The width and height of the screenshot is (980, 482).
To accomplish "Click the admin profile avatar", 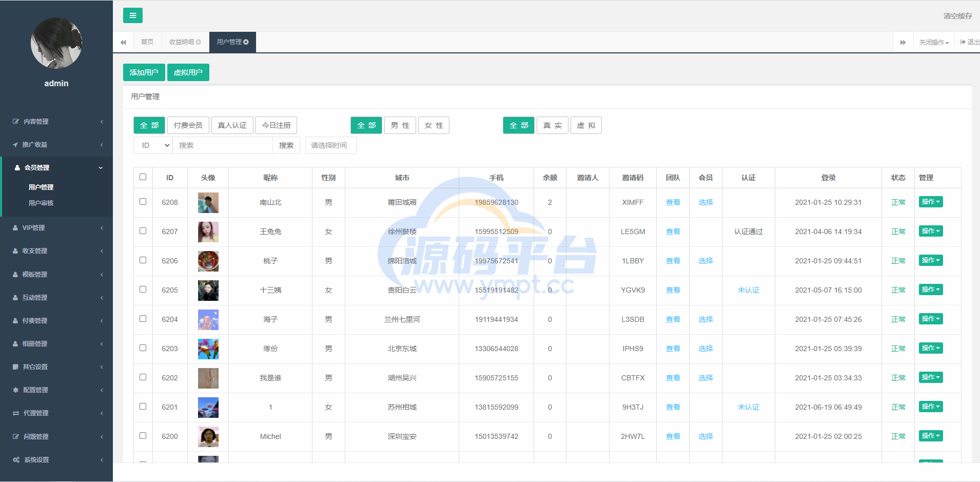I will pyautogui.click(x=56, y=43).
